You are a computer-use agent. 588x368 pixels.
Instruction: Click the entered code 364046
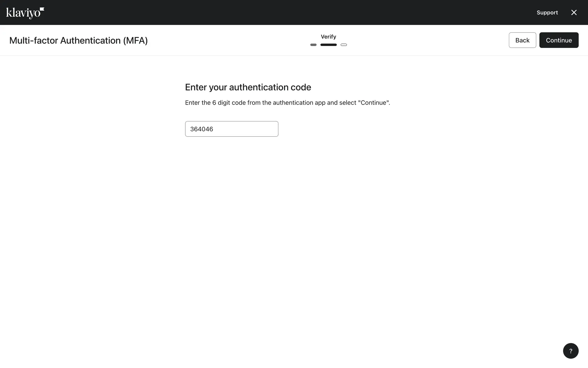202,129
